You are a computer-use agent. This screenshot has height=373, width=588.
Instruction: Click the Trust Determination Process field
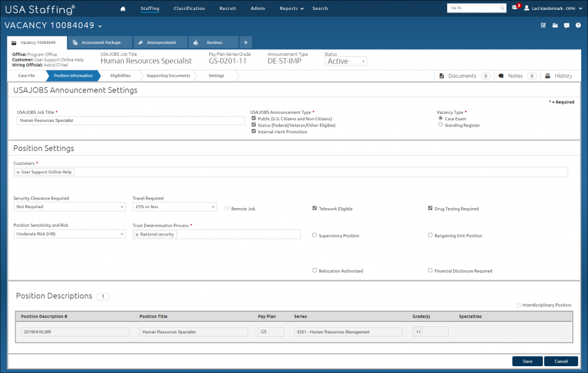pyautogui.click(x=217, y=234)
